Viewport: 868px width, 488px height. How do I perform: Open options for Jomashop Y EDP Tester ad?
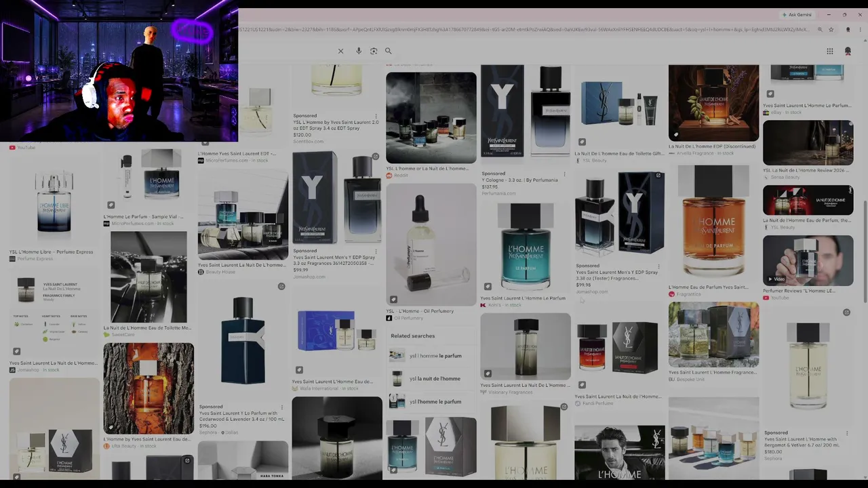659,266
